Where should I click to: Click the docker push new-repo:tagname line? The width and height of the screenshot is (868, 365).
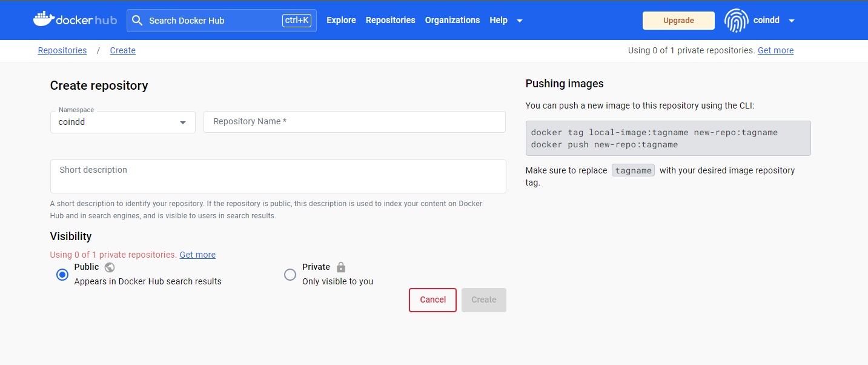pyautogui.click(x=605, y=144)
